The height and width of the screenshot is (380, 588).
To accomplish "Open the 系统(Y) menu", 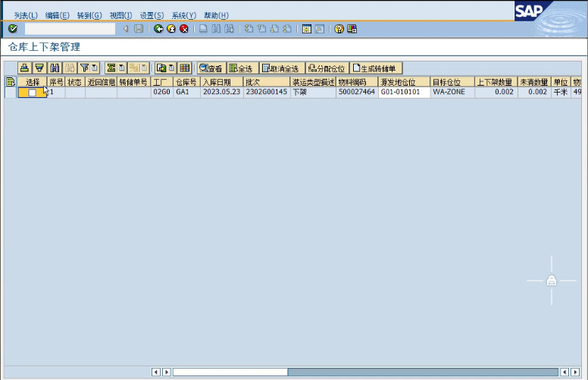I will coord(183,15).
